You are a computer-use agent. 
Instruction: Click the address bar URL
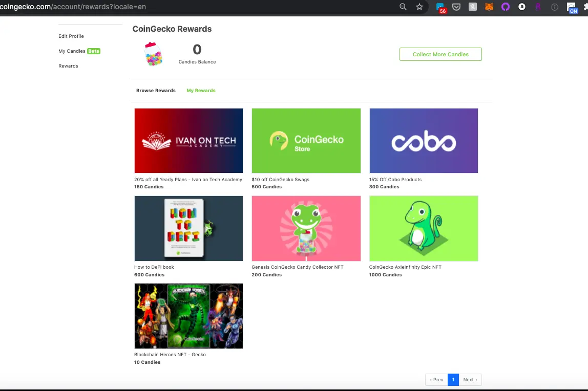click(x=73, y=7)
